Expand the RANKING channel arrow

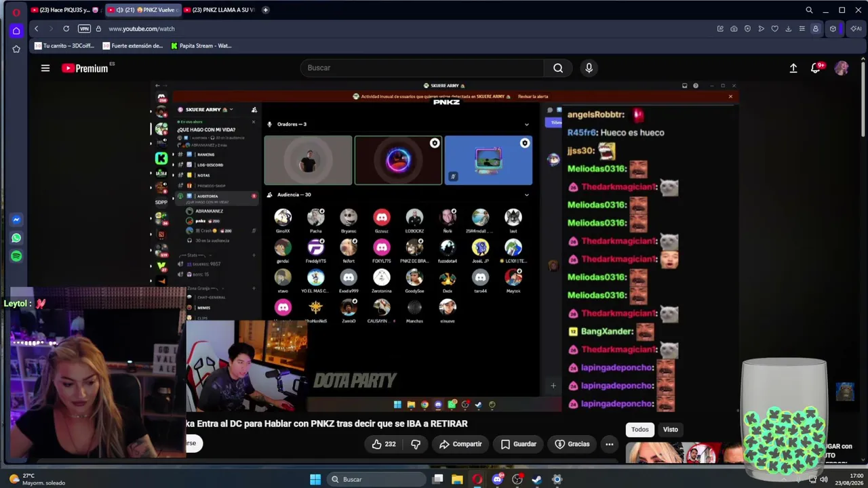173,155
